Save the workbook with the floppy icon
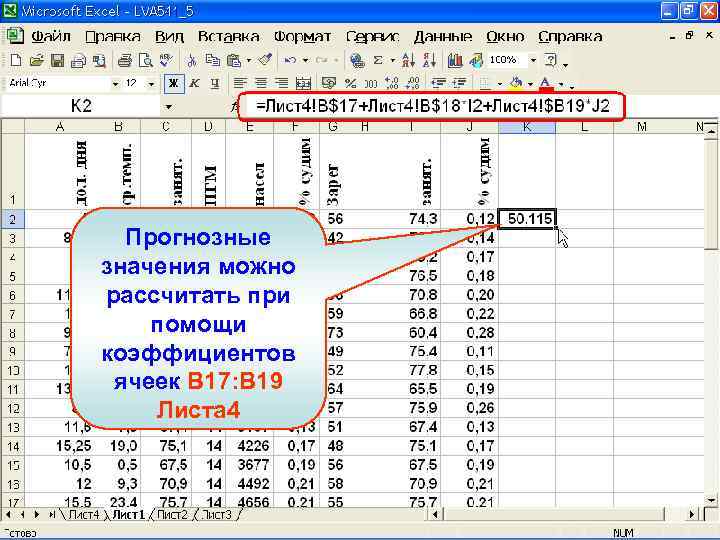Image resolution: width=720 pixels, height=540 pixels. click(57, 60)
